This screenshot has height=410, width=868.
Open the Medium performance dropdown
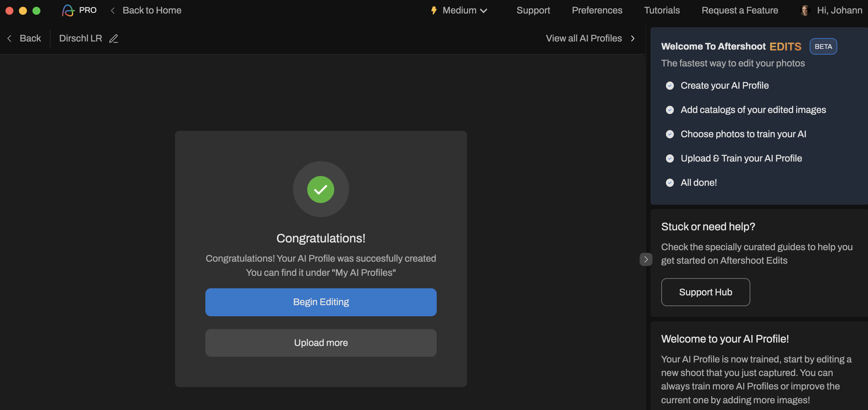coord(464,10)
